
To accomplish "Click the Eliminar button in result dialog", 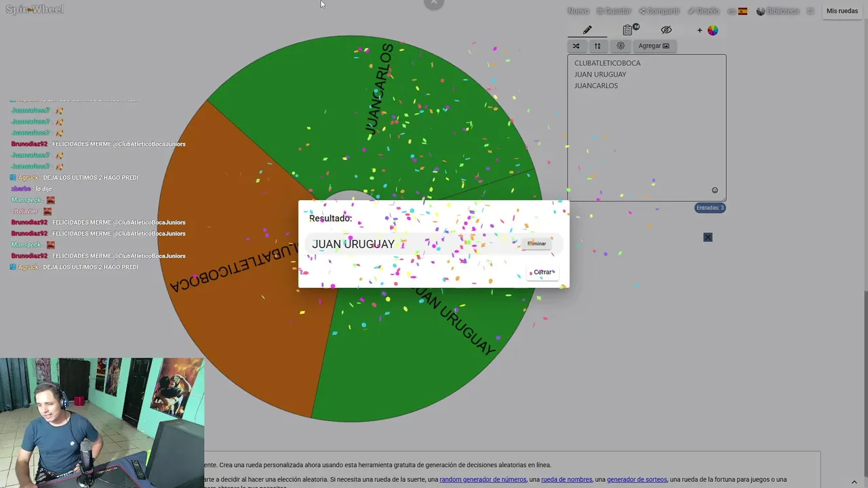I will pyautogui.click(x=536, y=243).
